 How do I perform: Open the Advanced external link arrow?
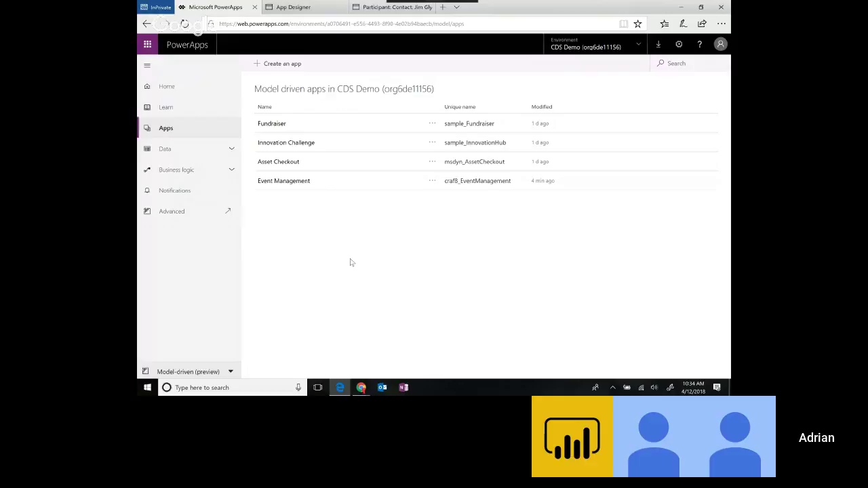pyautogui.click(x=228, y=211)
